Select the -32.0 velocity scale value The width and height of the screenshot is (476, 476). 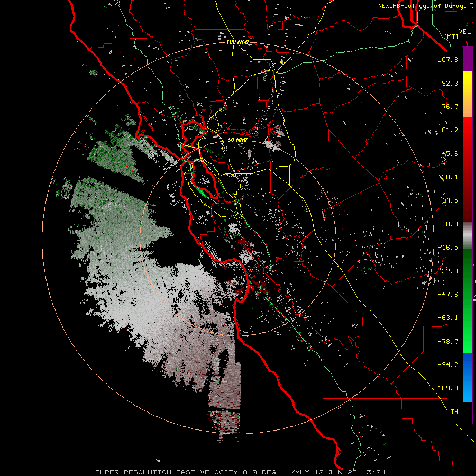click(x=448, y=271)
